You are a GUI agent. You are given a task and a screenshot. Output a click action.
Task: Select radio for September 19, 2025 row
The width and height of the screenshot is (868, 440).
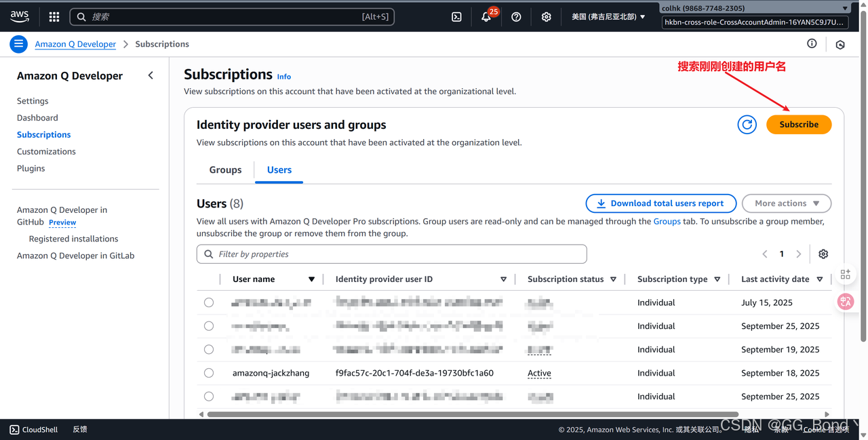pyautogui.click(x=209, y=350)
